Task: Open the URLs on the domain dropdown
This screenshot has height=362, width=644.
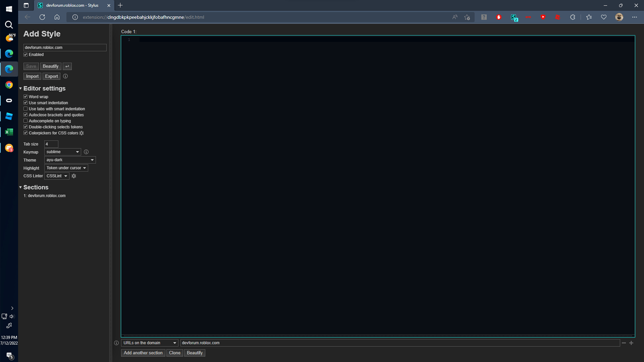Action: 149,342
